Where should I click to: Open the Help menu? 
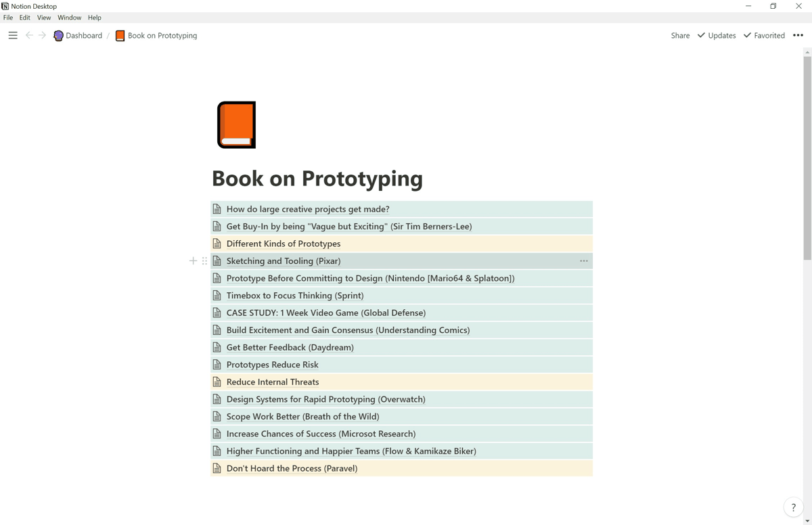95,18
